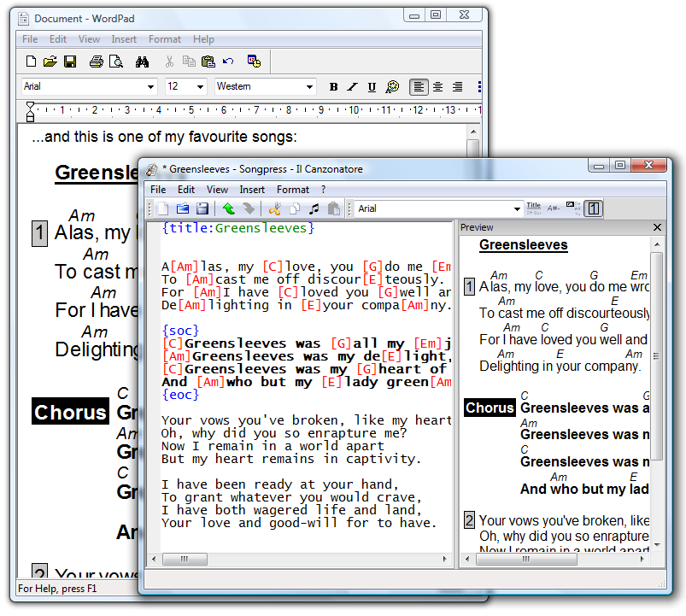Click the Greensleeves heading in Preview

(523, 245)
